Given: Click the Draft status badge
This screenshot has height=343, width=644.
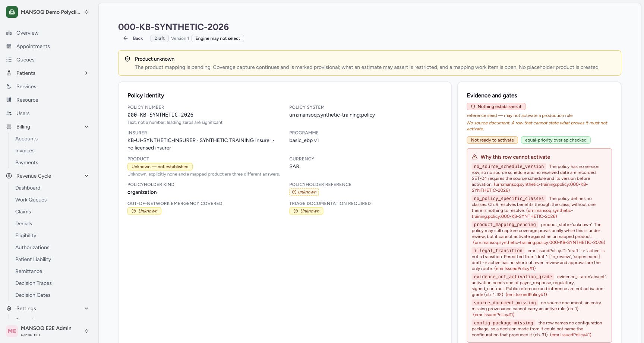Looking at the screenshot, I should [x=160, y=38].
